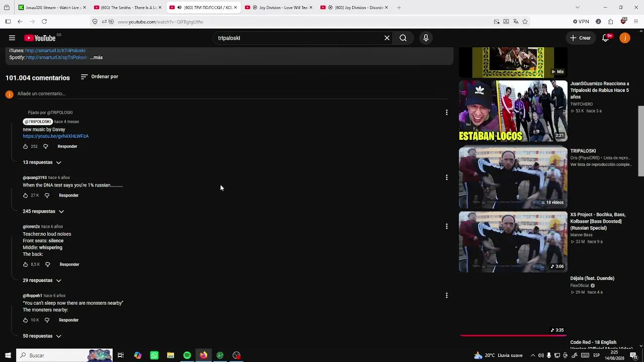This screenshot has height=362, width=644.
Task: Open options menu for @quang3193's comment
Action: click(x=446, y=177)
